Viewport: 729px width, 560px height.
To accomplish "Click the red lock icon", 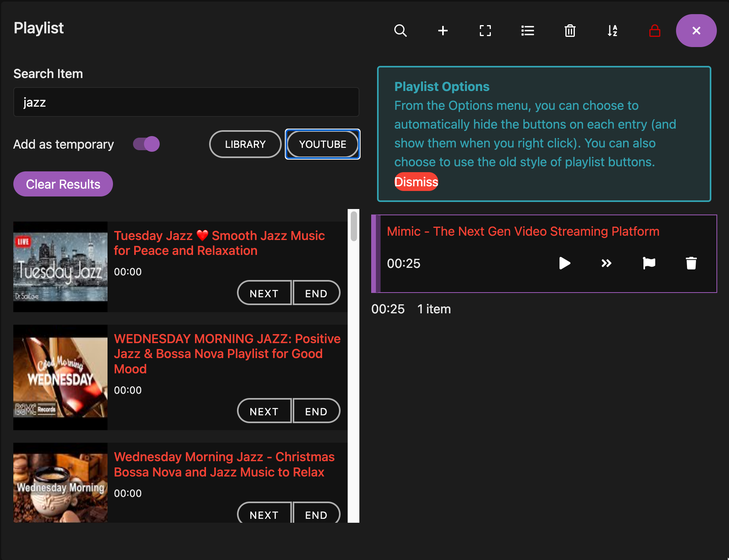I will pos(654,31).
